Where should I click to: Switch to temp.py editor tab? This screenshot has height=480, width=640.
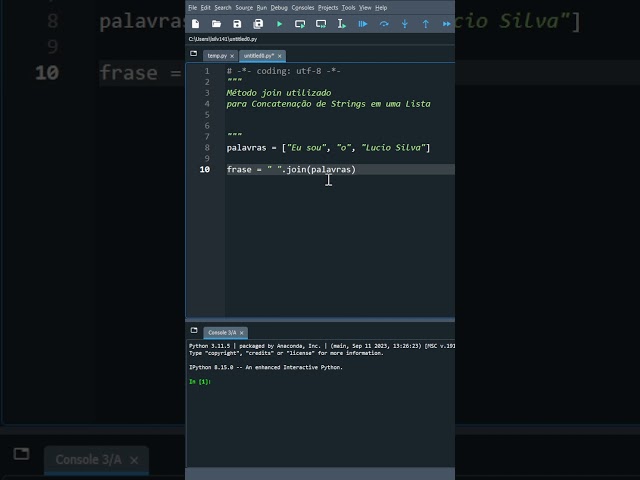[217, 56]
